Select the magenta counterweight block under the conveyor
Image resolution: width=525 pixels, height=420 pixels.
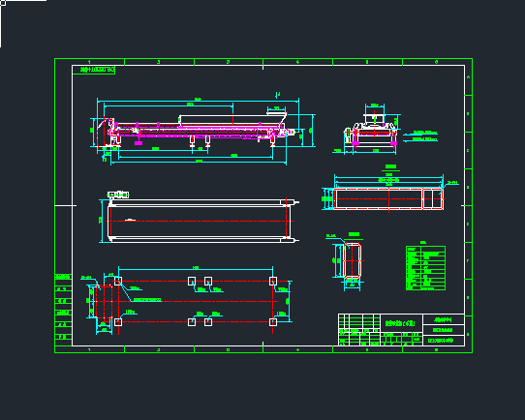pyautogui.click(x=139, y=143)
